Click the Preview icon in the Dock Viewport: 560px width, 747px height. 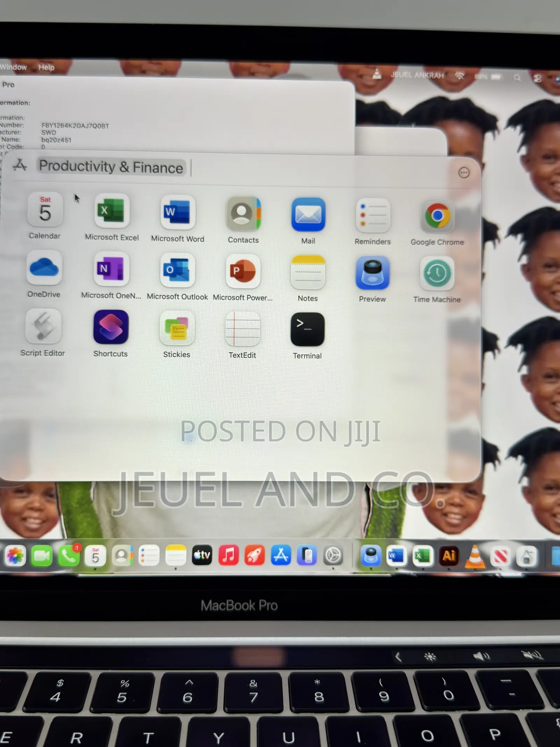[x=371, y=556]
